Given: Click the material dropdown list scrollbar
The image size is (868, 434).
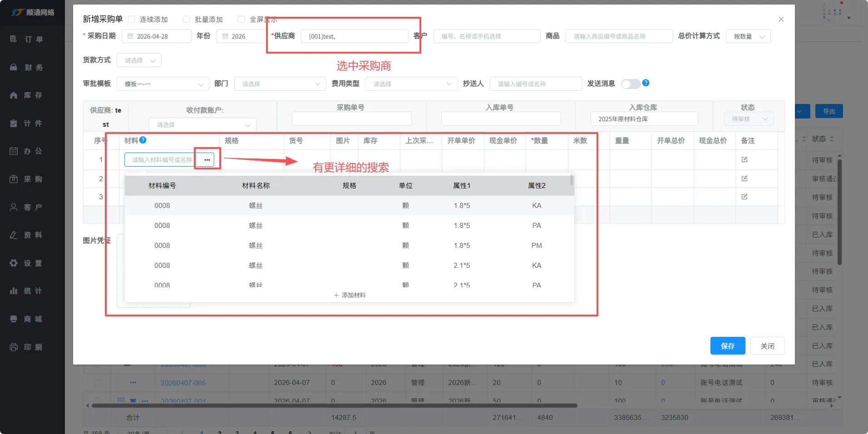Looking at the screenshot, I should pyautogui.click(x=572, y=181).
